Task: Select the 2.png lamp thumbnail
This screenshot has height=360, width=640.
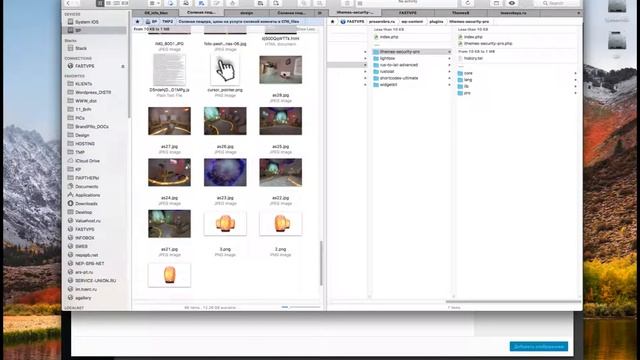Action: [x=281, y=223]
